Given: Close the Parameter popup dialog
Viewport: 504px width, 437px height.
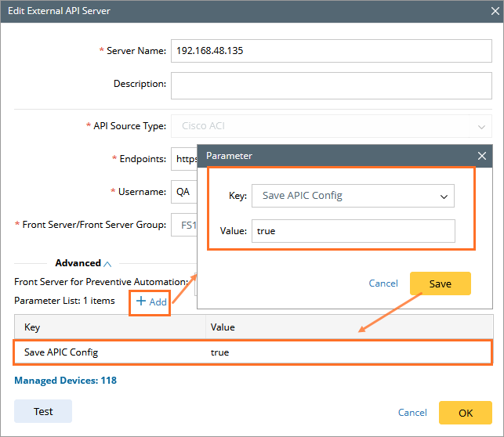Looking at the screenshot, I should point(482,156).
